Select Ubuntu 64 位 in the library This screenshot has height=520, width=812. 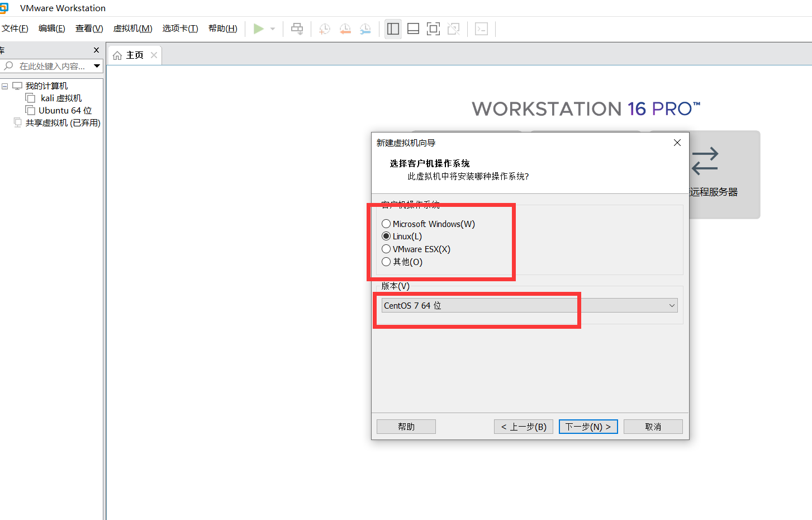pyautogui.click(x=65, y=110)
